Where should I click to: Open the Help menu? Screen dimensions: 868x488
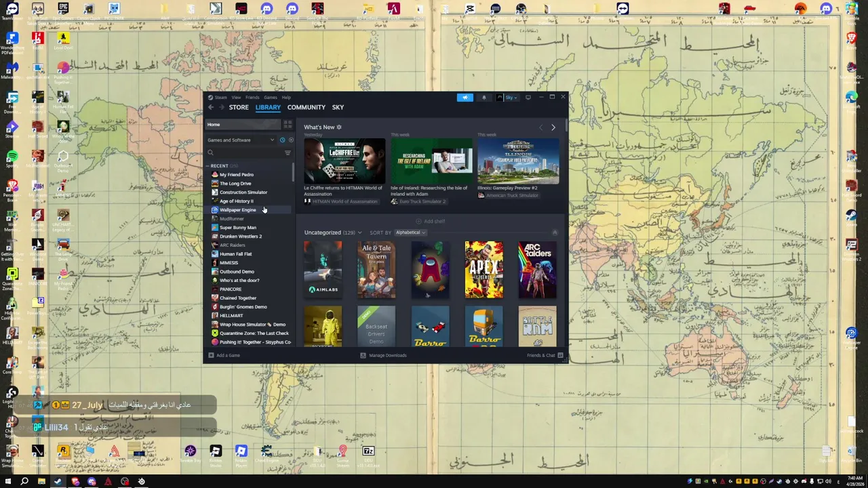click(286, 98)
